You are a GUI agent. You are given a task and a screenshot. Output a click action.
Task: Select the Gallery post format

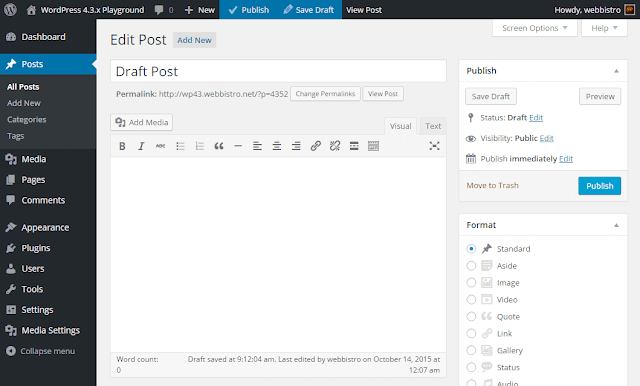471,350
